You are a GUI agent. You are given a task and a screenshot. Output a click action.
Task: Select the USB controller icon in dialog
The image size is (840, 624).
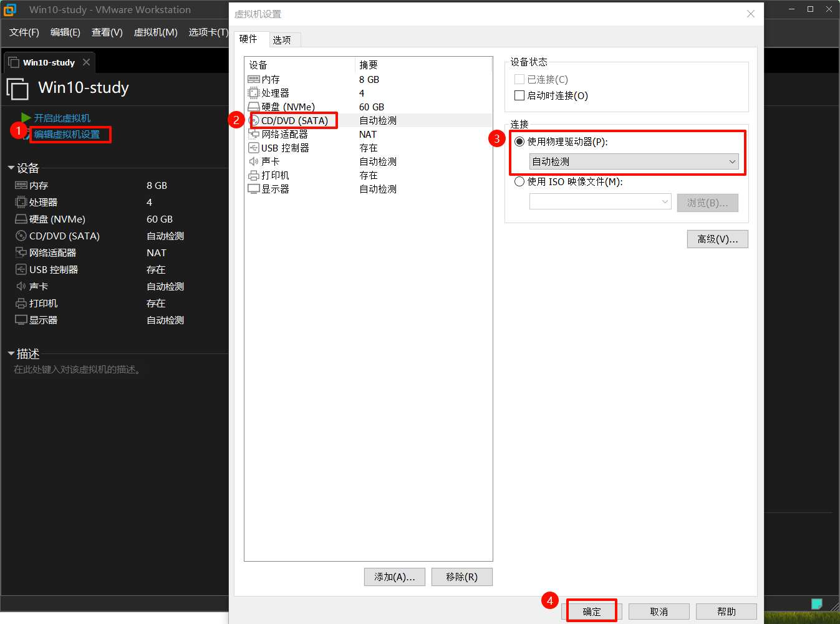pos(253,148)
